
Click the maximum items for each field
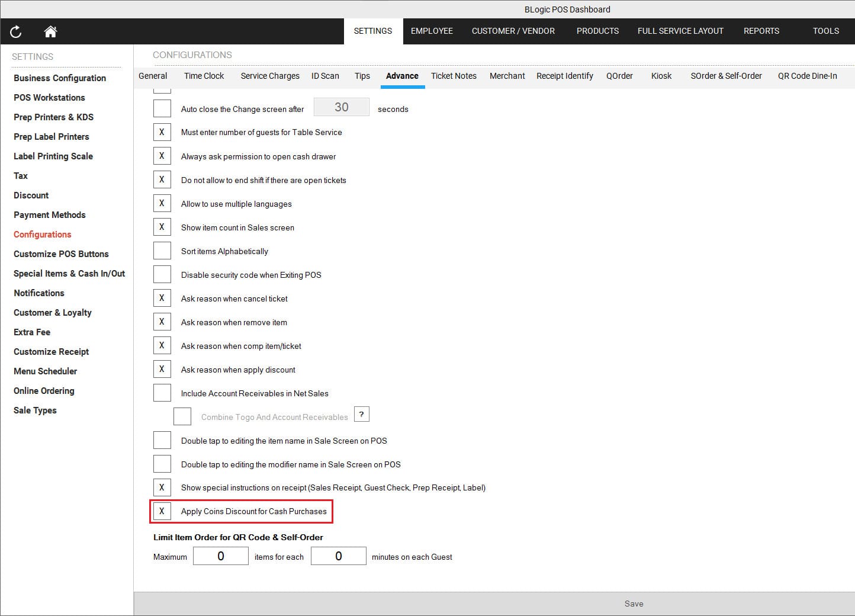221,556
